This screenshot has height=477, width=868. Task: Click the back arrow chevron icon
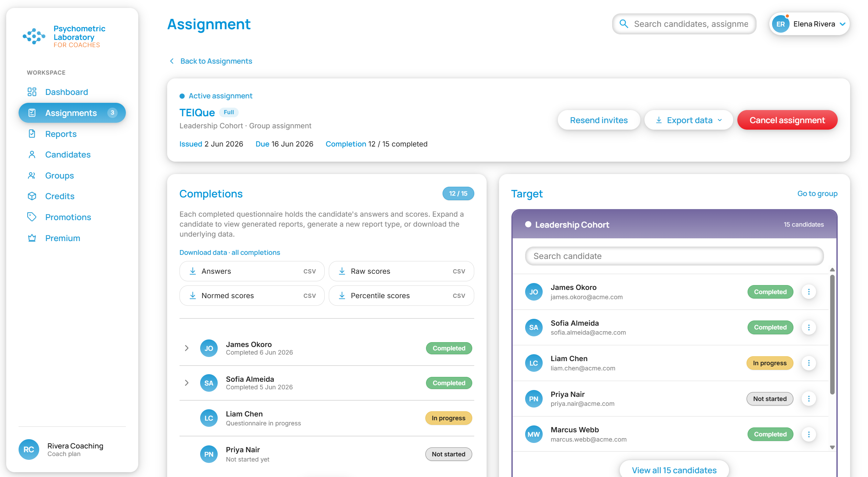(172, 61)
